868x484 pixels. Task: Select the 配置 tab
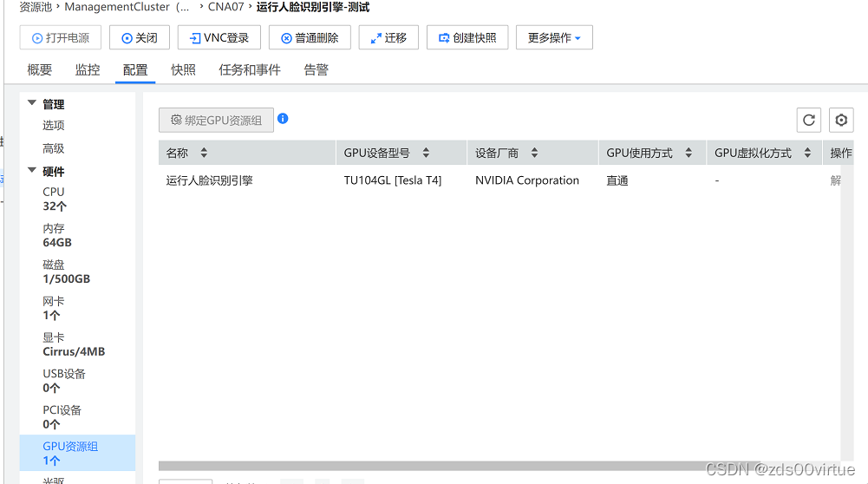point(135,69)
